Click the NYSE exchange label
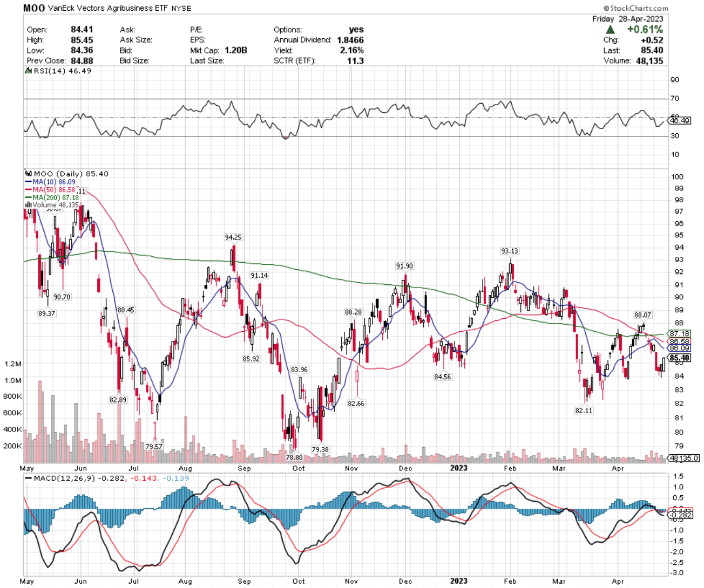Image resolution: width=704 pixels, height=588 pixels. [181, 9]
